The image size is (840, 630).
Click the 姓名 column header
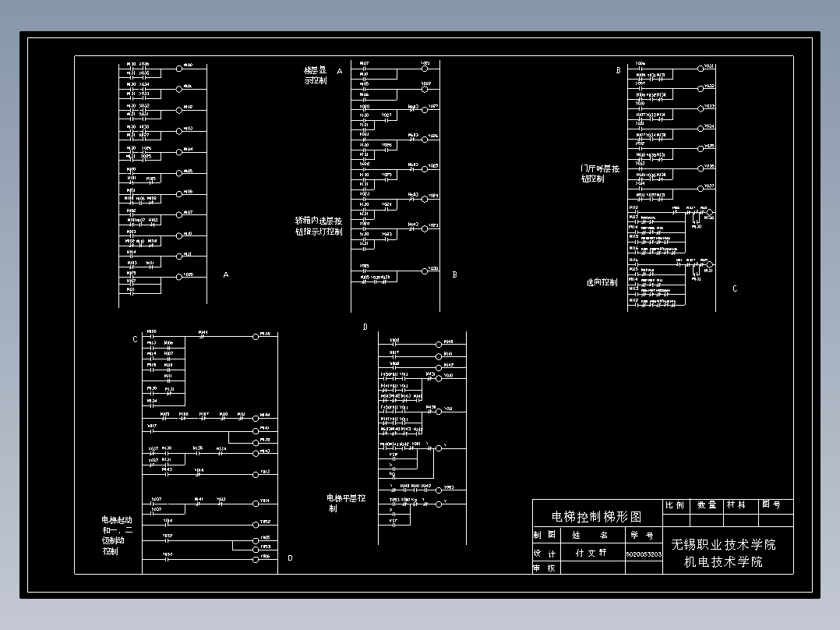tap(590, 535)
